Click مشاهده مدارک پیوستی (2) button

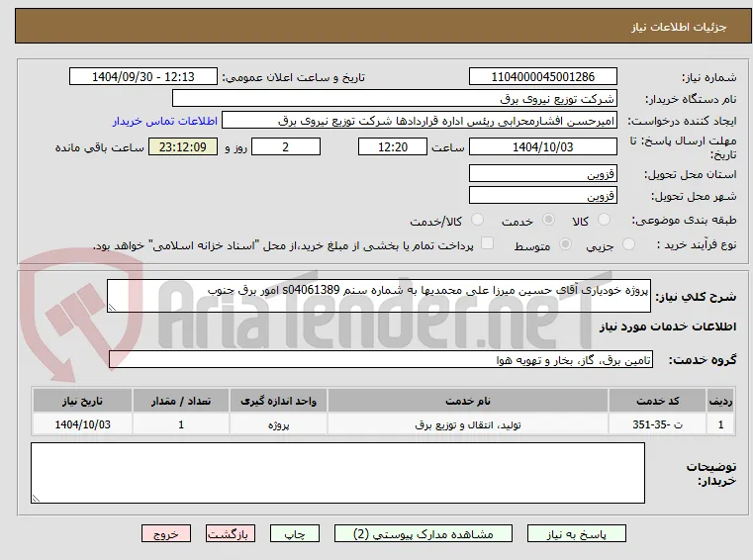coord(424,534)
